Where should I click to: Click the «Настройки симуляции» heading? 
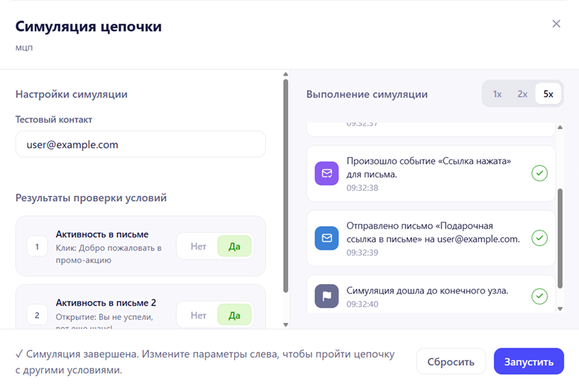click(71, 95)
